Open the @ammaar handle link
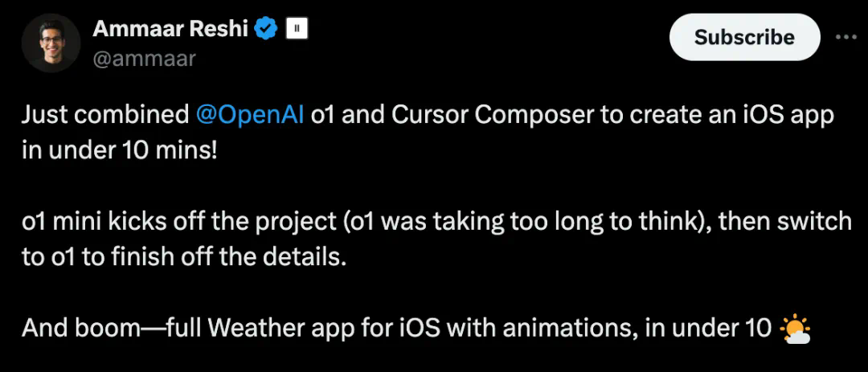The height and width of the screenshot is (372, 868). click(144, 58)
